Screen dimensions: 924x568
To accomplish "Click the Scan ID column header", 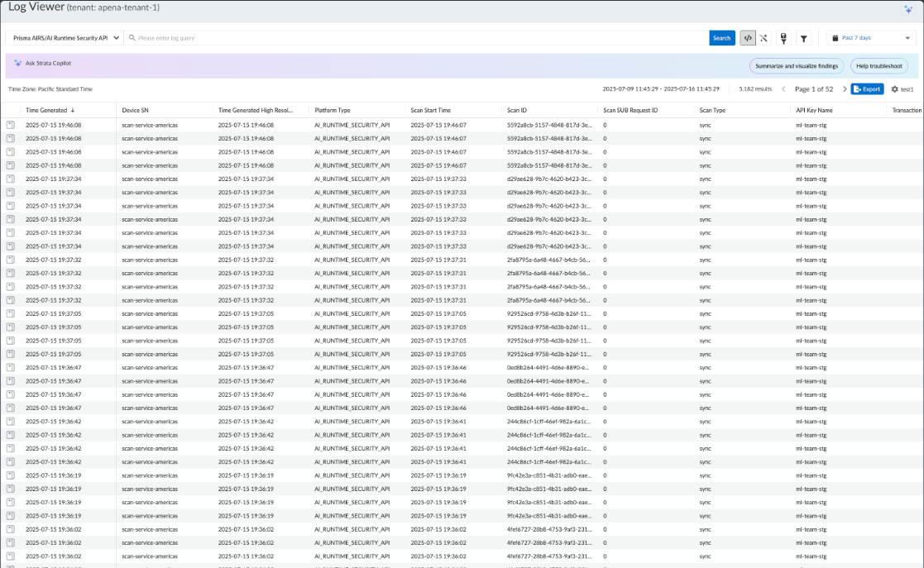I will pyautogui.click(x=517, y=110).
